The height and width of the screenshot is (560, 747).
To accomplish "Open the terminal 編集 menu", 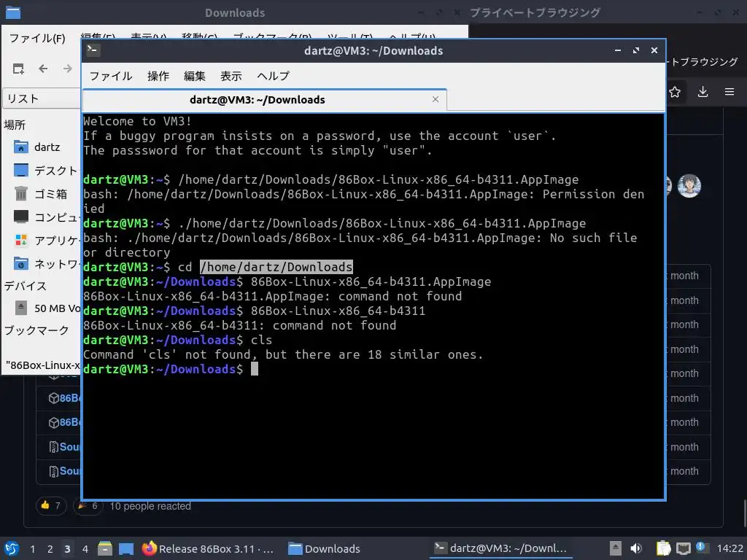I will click(x=194, y=76).
